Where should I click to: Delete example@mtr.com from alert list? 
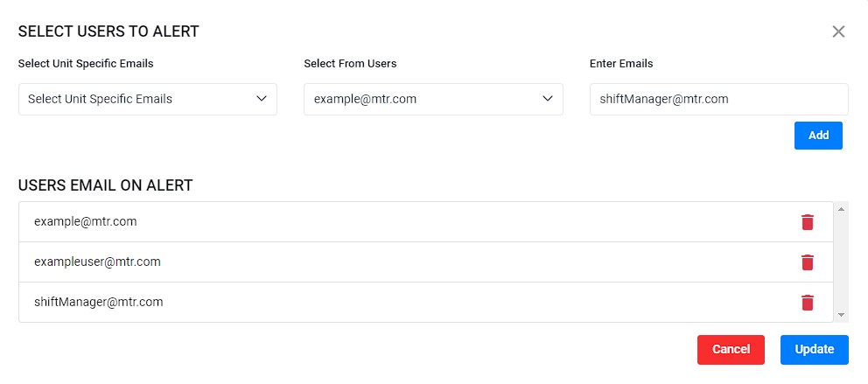coord(807,222)
